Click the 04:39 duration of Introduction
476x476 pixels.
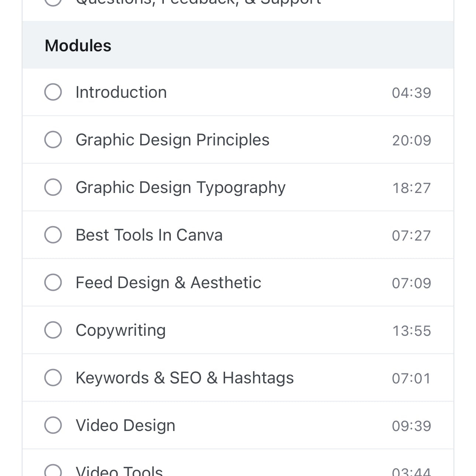[x=411, y=93]
